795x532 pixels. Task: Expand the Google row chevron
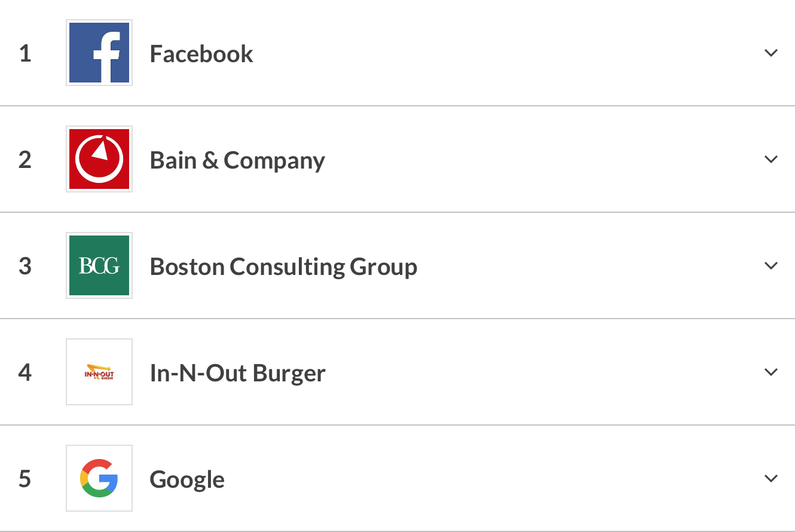(771, 479)
